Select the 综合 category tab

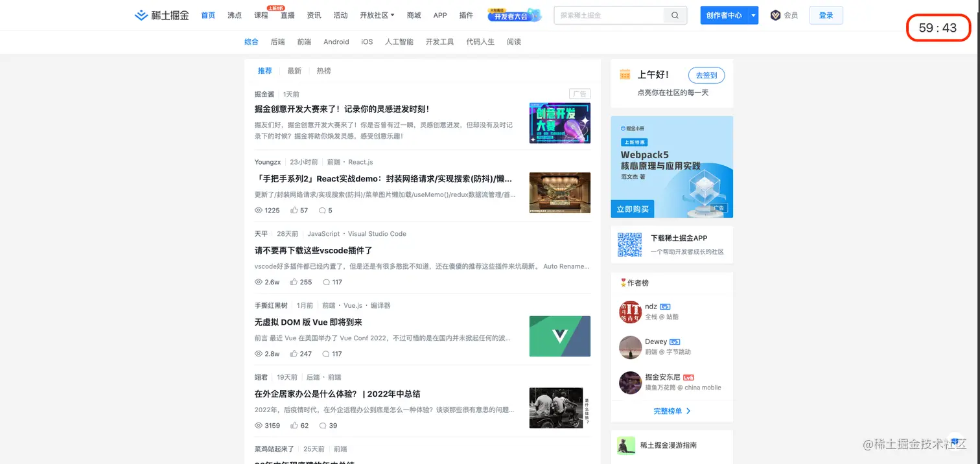pos(251,41)
